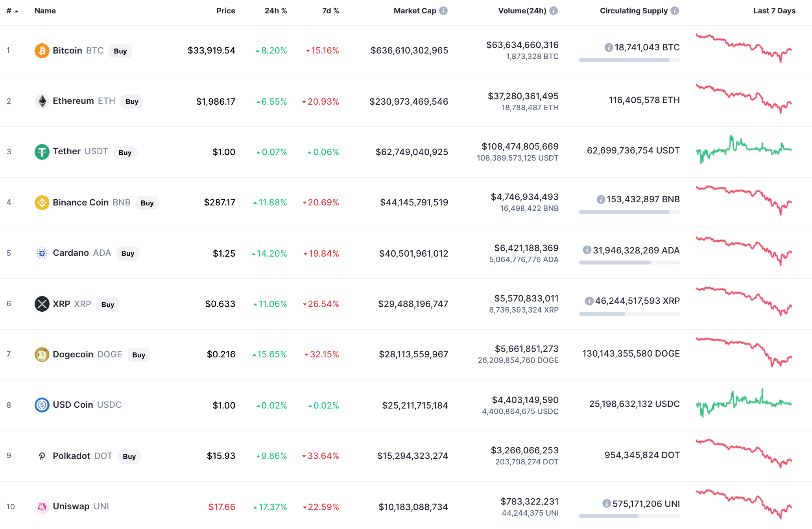The width and height of the screenshot is (812, 529).
Task: Click the Uniswap pink unicorn icon
Action: 42,507
